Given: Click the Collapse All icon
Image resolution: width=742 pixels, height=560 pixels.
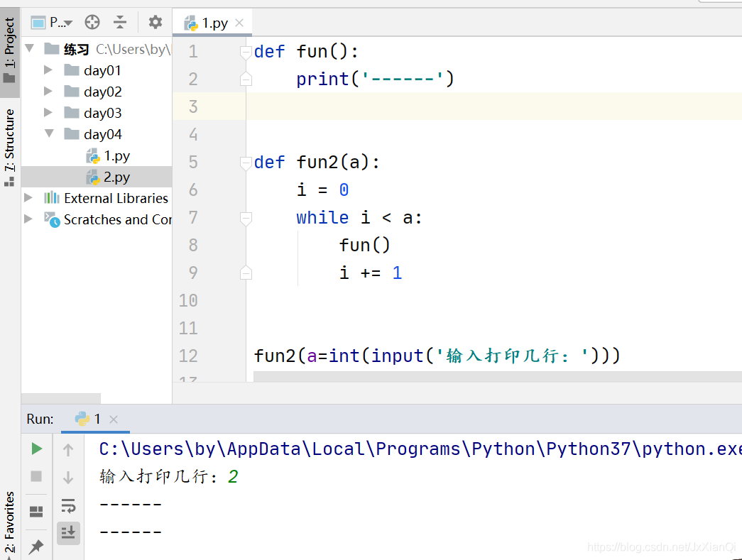Looking at the screenshot, I should click(x=120, y=22).
